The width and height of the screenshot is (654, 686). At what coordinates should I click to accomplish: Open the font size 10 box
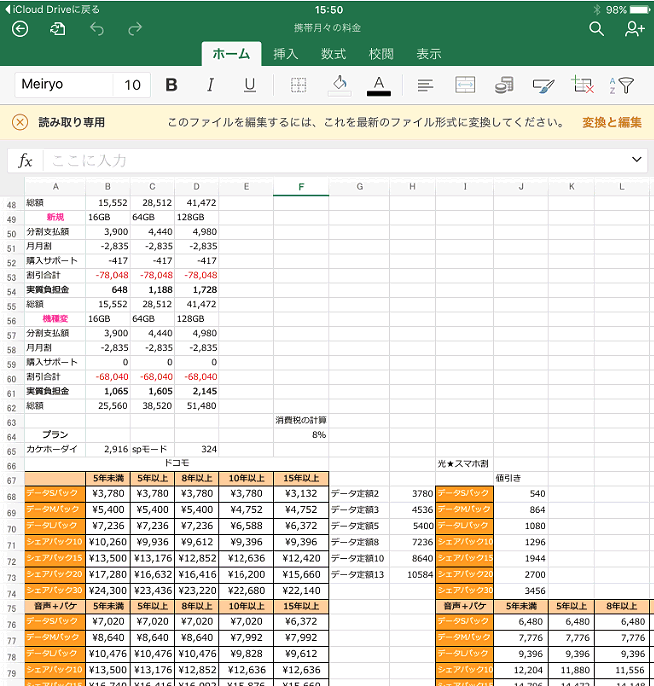coord(132,85)
